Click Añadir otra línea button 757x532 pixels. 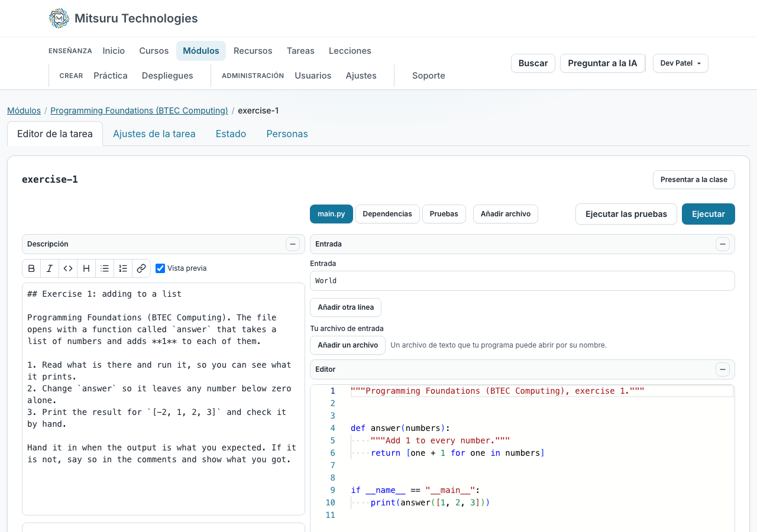pos(345,307)
